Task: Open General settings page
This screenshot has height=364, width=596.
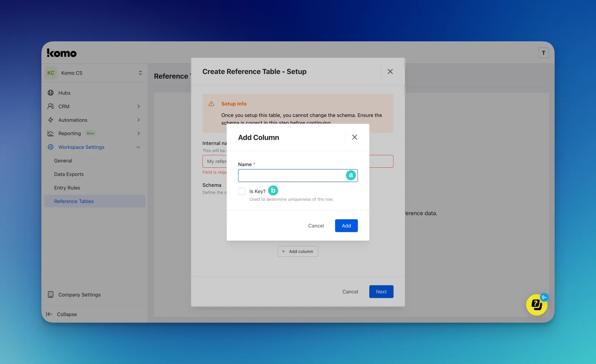Action: (x=95, y=161)
